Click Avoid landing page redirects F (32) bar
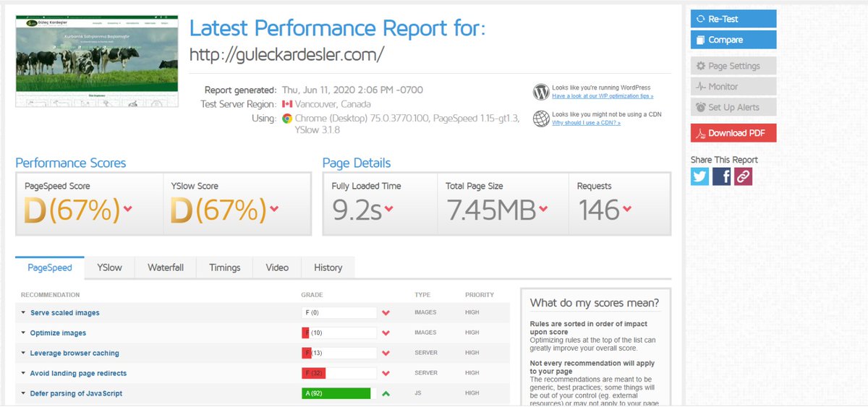This screenshot has height=407, width=868. click(x=339, y=374)
